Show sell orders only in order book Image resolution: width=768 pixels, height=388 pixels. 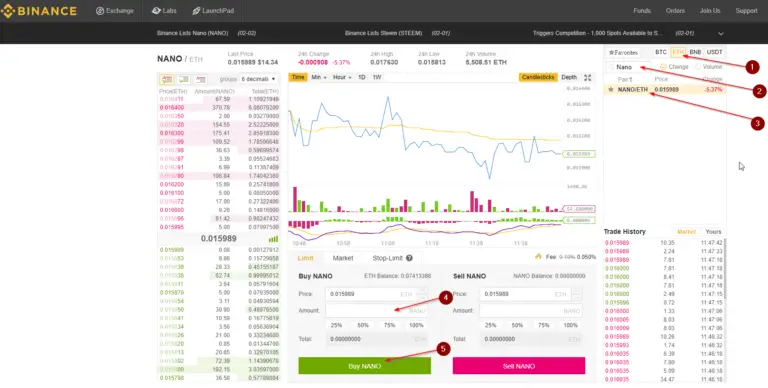click(200, 79)
